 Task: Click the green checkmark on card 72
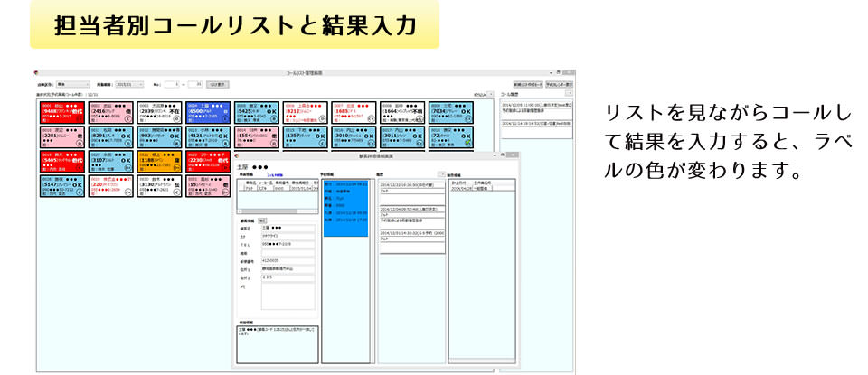[467, 143]
